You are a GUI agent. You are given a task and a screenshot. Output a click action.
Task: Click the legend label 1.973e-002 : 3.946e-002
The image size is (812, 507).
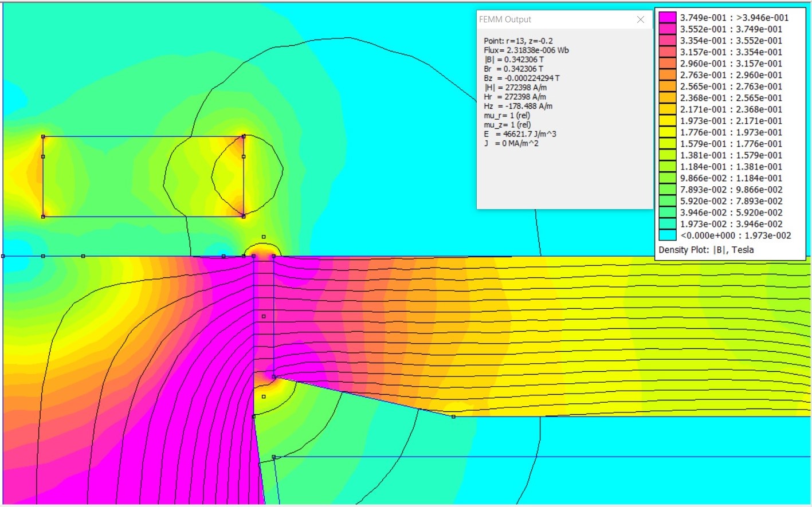coord(731,224)
